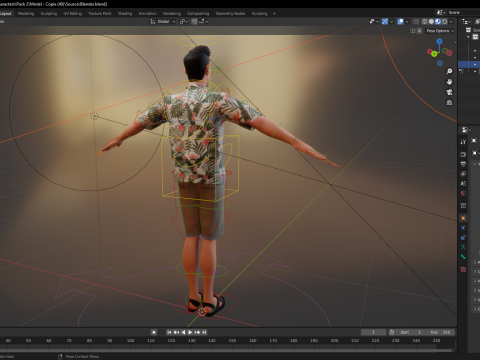Open outliner display mode dropdown
480x360 pixels.
pyautogui.click(x=466, y=21)
